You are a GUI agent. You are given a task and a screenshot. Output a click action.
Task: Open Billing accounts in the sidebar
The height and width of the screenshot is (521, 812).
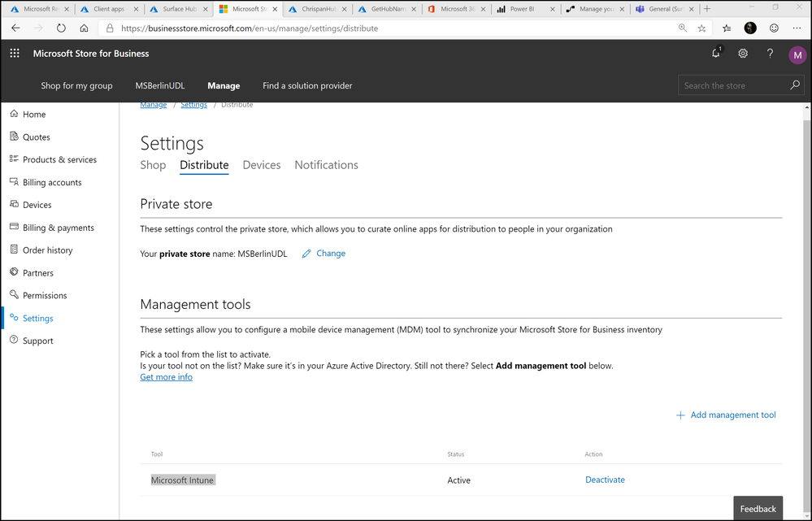tap(46, 182)
